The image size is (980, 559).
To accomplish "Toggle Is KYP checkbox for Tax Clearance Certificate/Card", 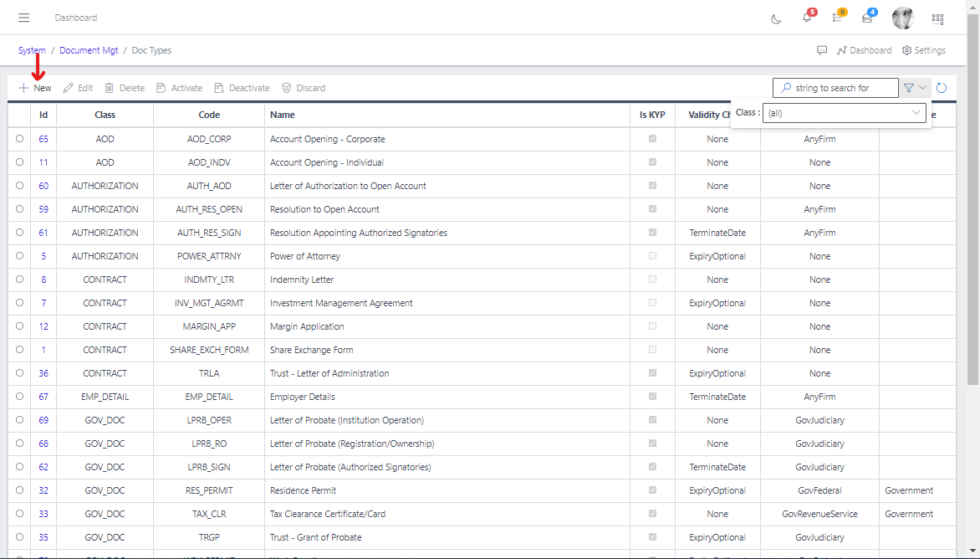I will (x=652, y=513).
